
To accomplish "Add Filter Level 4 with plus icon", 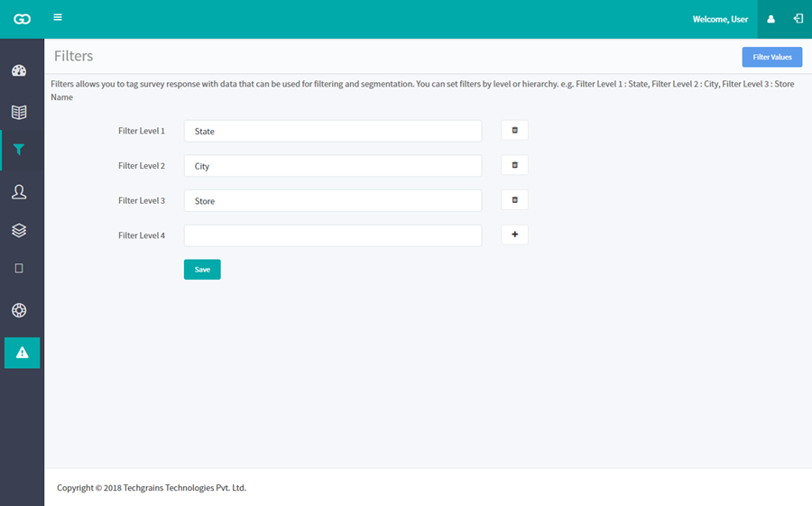I will [x=515, y=235].
